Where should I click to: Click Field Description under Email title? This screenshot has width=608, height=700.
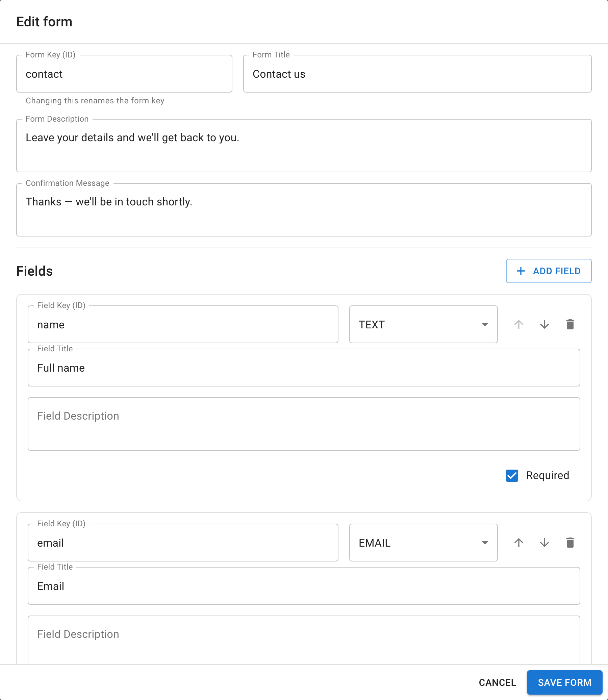click(304, 640)
